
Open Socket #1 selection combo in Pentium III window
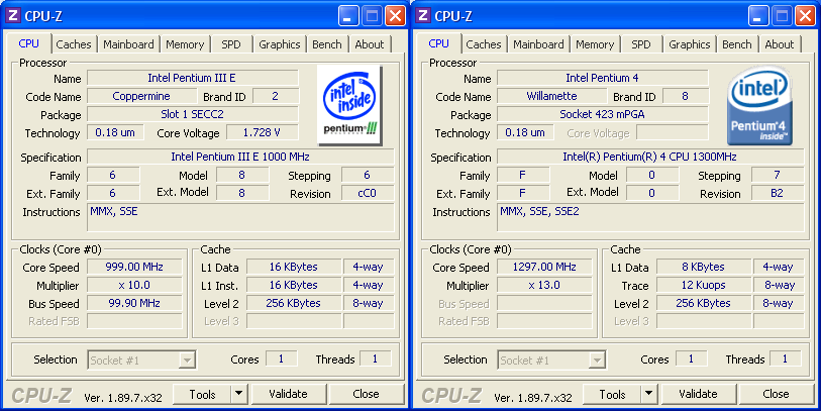tap(142, 360)
